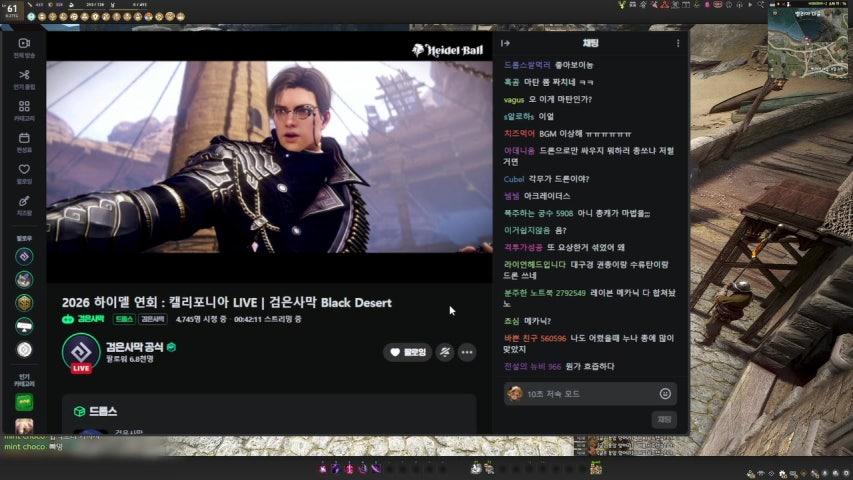
Task: Toggle channel notification bell icon
Action: 445,352
